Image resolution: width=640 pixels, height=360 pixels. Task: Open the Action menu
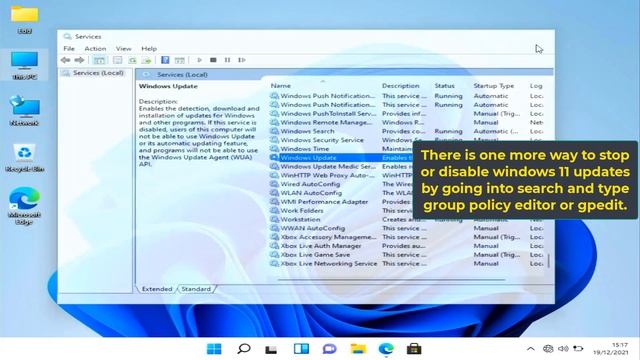coord(95,48)
